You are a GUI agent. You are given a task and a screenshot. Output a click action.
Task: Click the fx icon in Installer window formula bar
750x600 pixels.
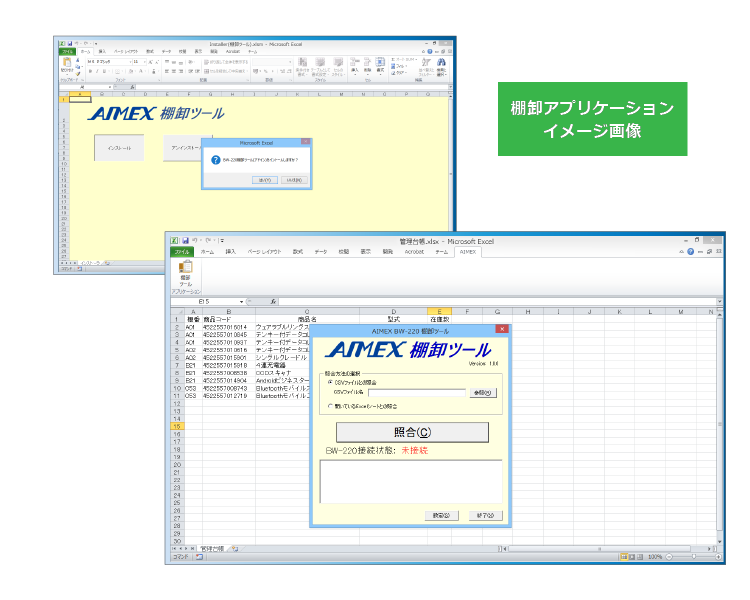pos(132,87)
